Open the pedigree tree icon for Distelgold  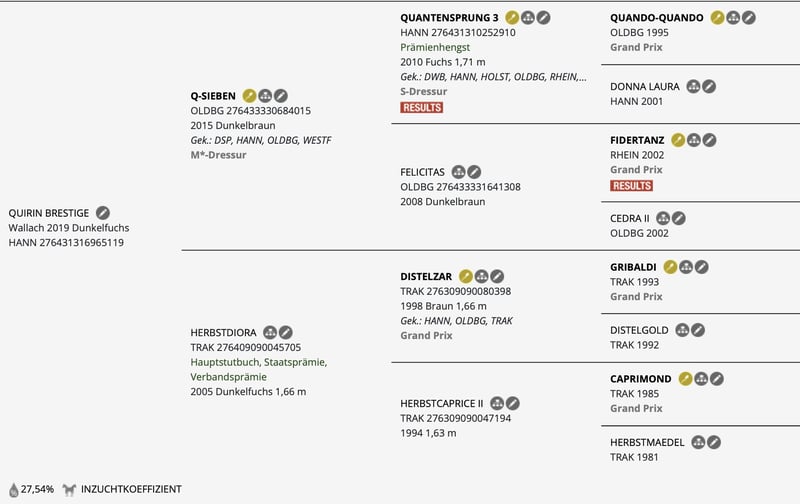[x=682, y=330]
